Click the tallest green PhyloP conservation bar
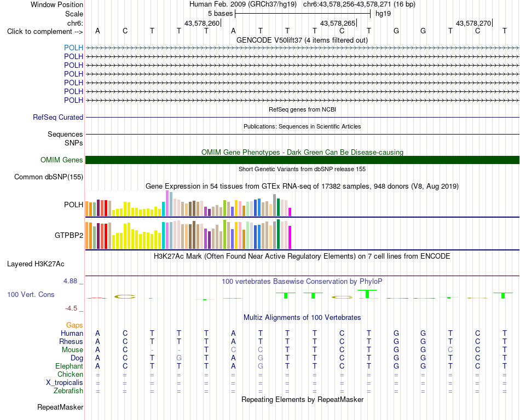The width and height of the screenshot is (520, 420). (367, 294)
